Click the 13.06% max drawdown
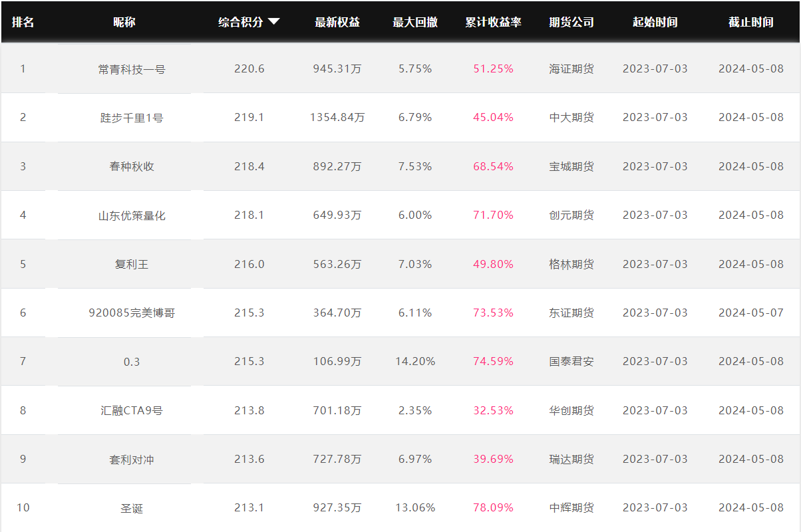This screenshot has width=801, height=532. (415, 507)
